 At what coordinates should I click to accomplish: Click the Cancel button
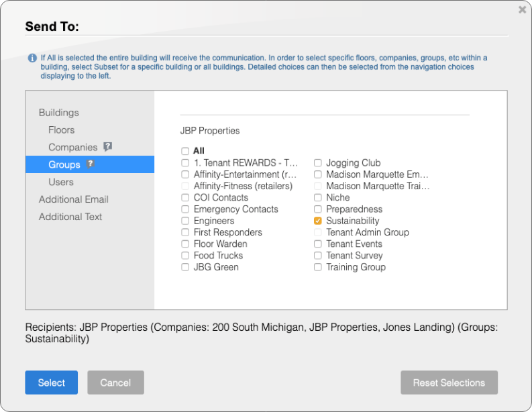pyautogui.click(x=115, y=382)
